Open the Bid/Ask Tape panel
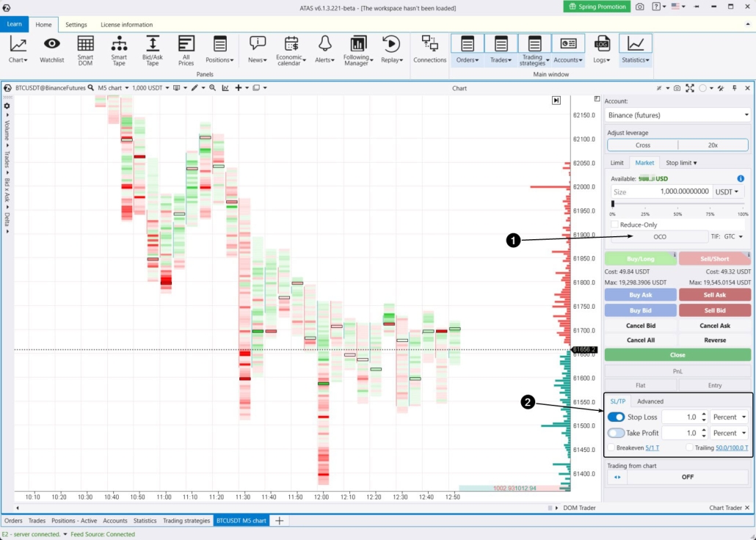Image resolution: width=756 pixels, height=540 pixels. click(151, 49)
